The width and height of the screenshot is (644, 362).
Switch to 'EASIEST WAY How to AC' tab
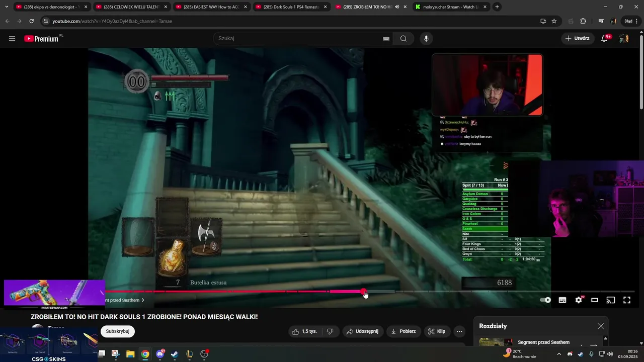click(x=211, y=7)
